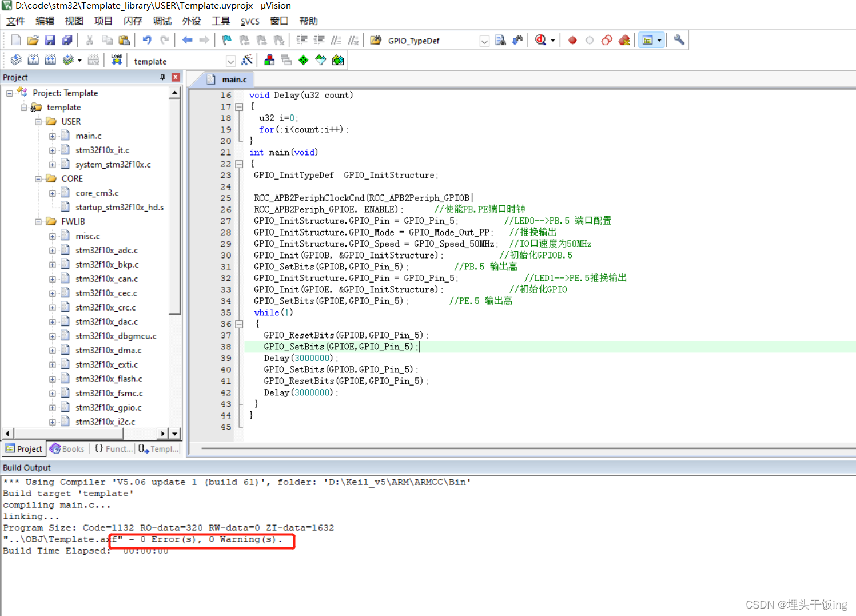The width and height of the screenshot is (856, 616).
Task: Open the 帮助 menu
Action: pos(309,21)
